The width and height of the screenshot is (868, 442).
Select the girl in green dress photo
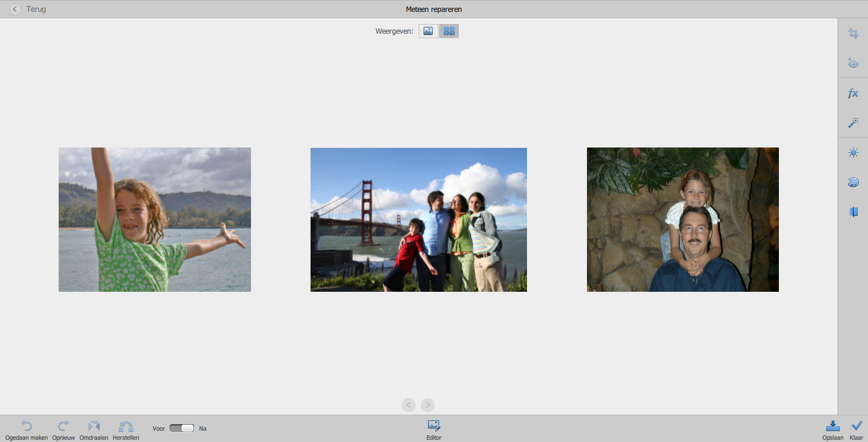[x=155, y=219]
